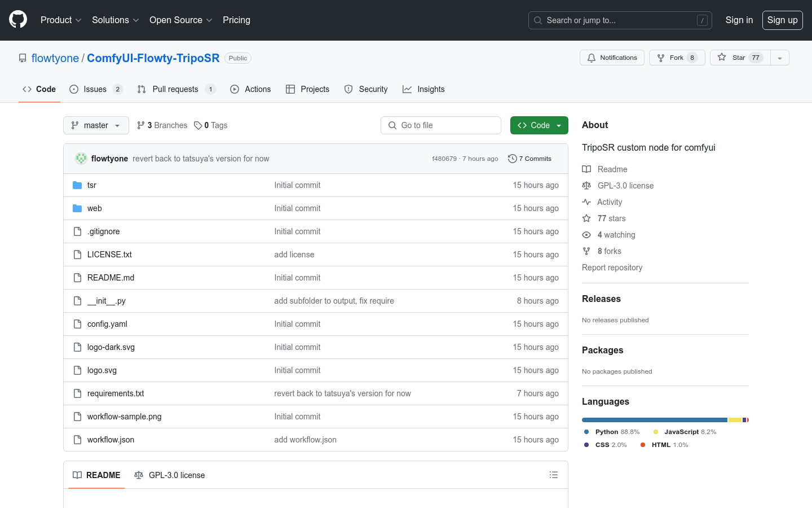This screenshot has height=508, width=812.
Task: Click the Notifications bell button
Action: tap(612, 58)
